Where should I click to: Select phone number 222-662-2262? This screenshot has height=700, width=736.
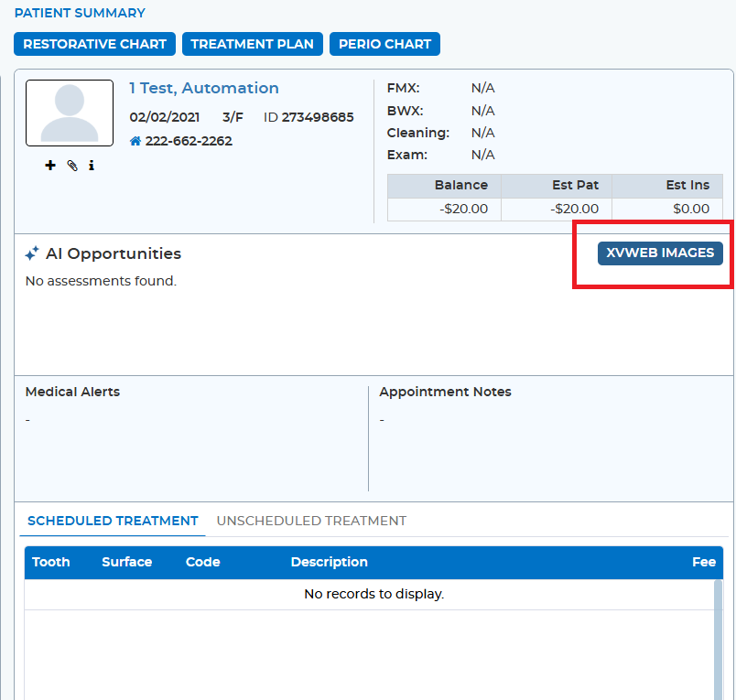pyautogui.click(x=189, y=141)
